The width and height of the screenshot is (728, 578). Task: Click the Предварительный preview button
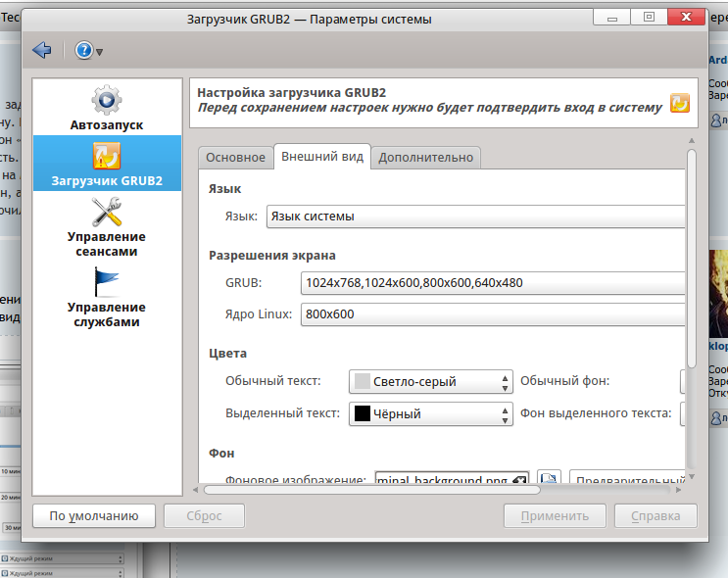coord(628,478)
